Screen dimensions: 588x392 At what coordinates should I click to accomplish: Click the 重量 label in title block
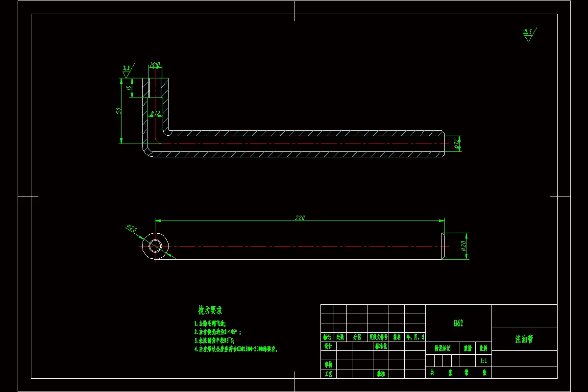click(x=467, y=348)
